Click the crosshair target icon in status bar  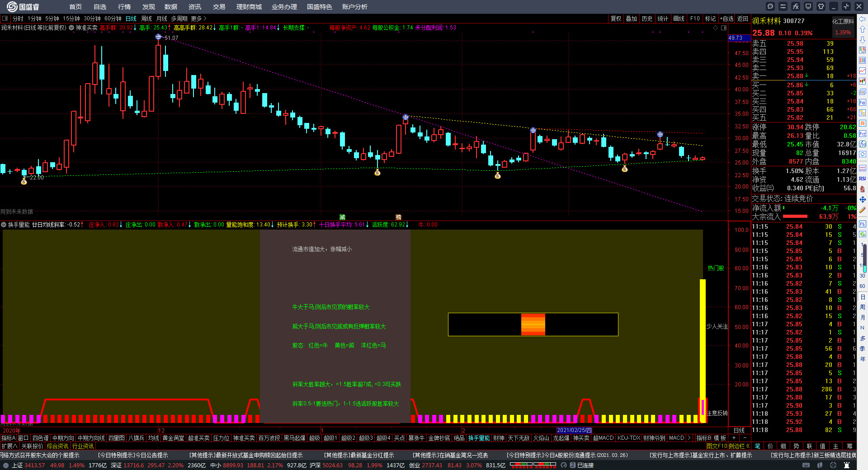(x=833, y=465)
